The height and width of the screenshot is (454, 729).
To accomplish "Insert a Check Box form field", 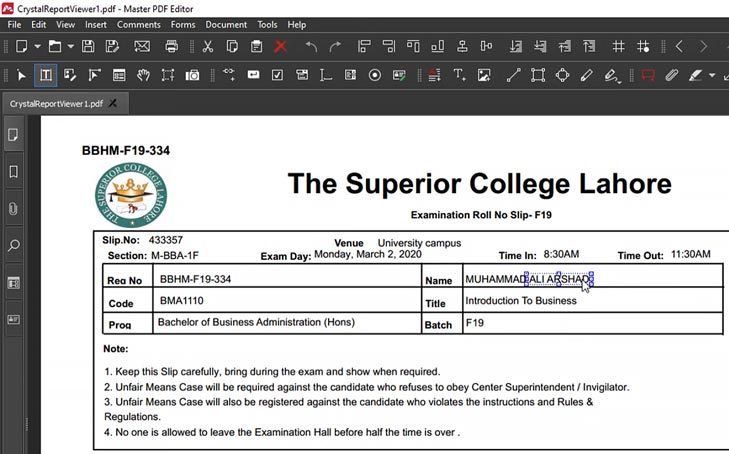I will 278,75.
